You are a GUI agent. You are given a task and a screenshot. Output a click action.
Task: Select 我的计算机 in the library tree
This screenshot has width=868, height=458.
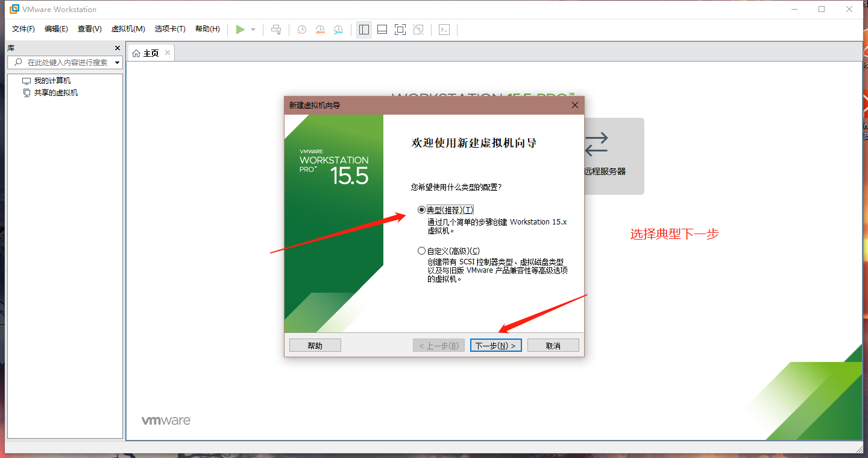[x=52, y=81]
